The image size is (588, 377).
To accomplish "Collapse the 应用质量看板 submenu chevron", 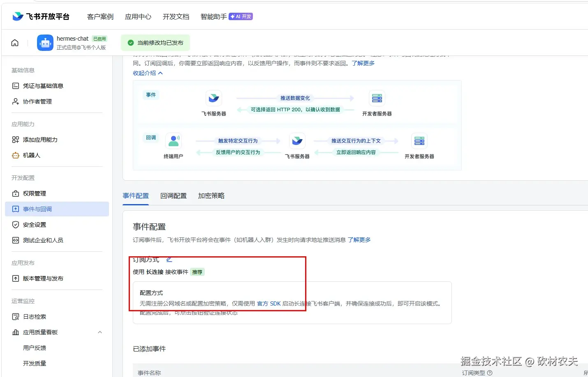I will [100, 332].
